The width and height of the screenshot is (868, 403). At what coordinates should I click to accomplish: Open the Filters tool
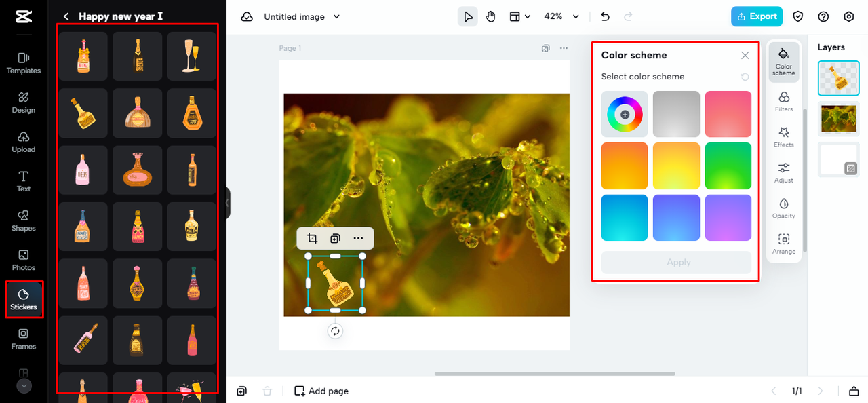pyautogui.click(x=784, y=101)
